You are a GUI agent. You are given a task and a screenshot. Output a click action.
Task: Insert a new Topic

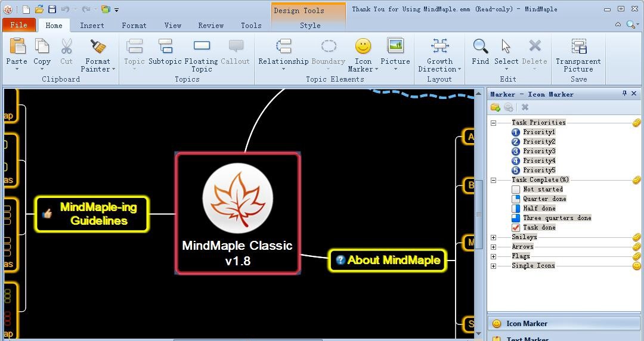tap(134, 46)
